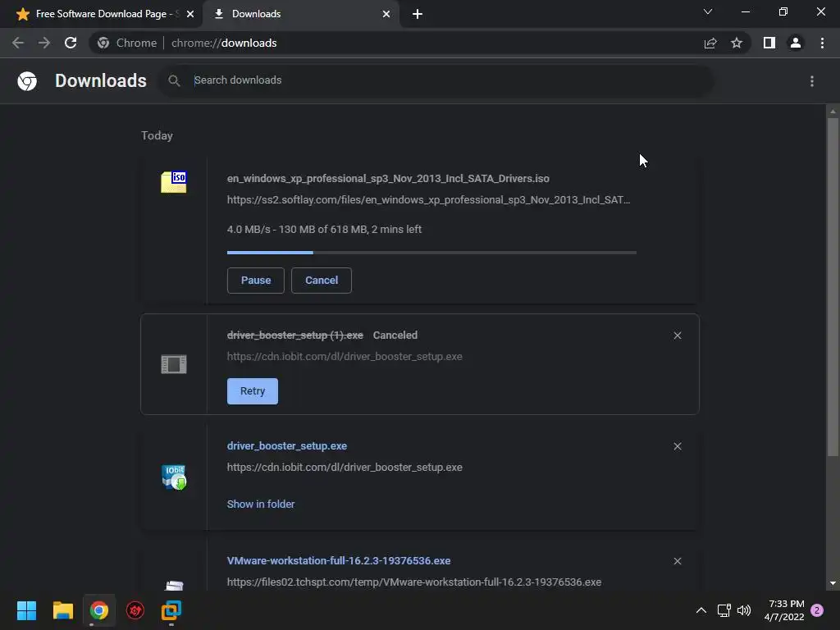Viewport: 840px width, 630px height.
Task: Open the side panel icon
Action: [x=769, y=43]
